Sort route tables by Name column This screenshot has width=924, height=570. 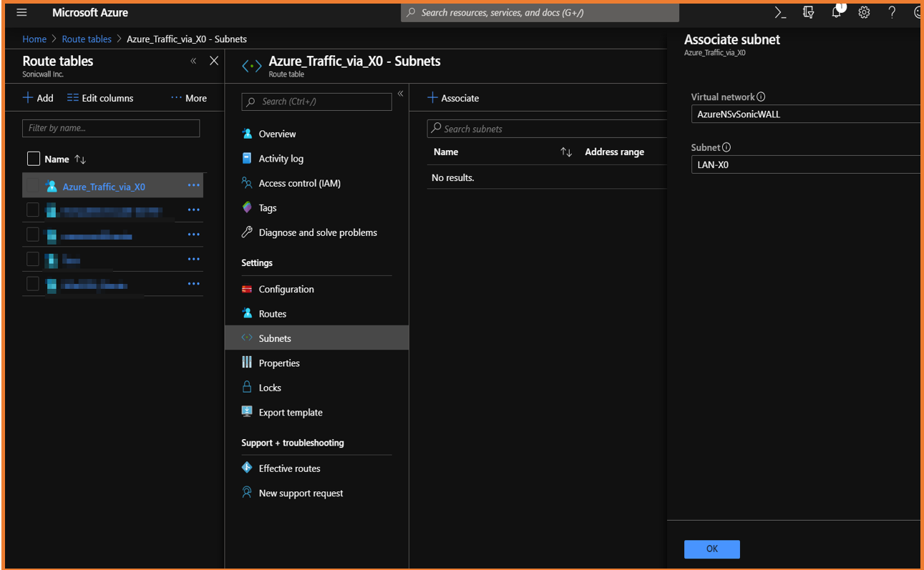pyautogui.click(x=80, y=159)
